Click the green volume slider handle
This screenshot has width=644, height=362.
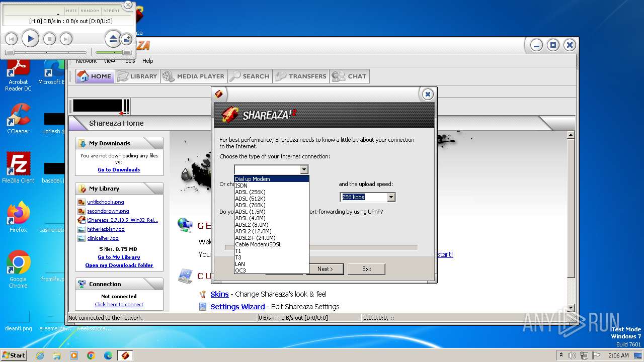coord(127,52)
